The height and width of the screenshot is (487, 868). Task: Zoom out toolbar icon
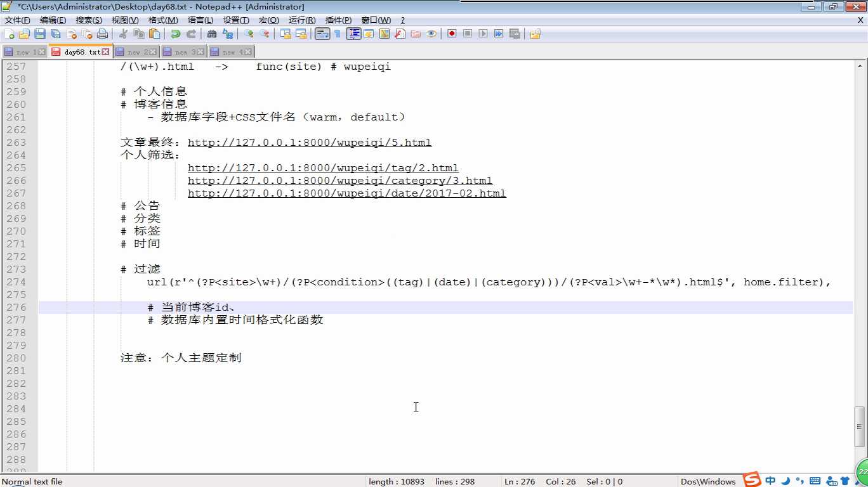(x=265, y=34)
